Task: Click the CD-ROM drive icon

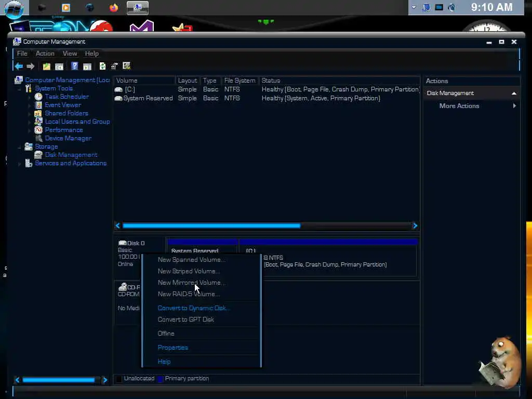Action: [x=122, y=287]
